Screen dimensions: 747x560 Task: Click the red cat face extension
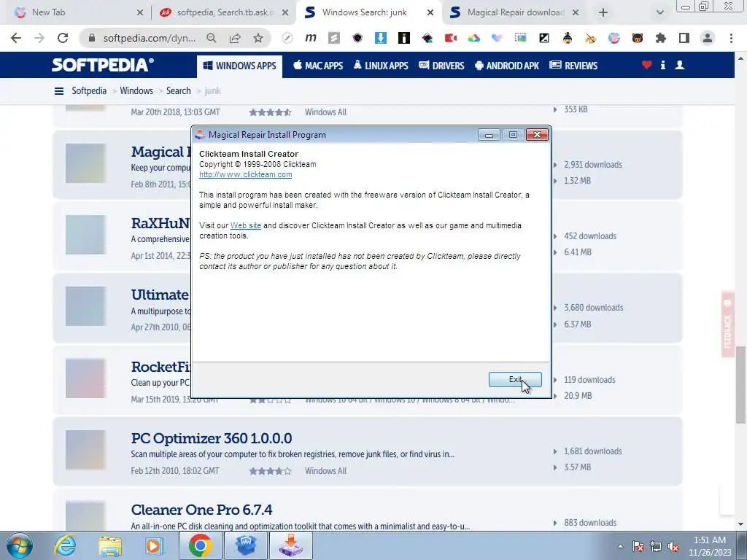pyautogui.click(x=638, y=38)
